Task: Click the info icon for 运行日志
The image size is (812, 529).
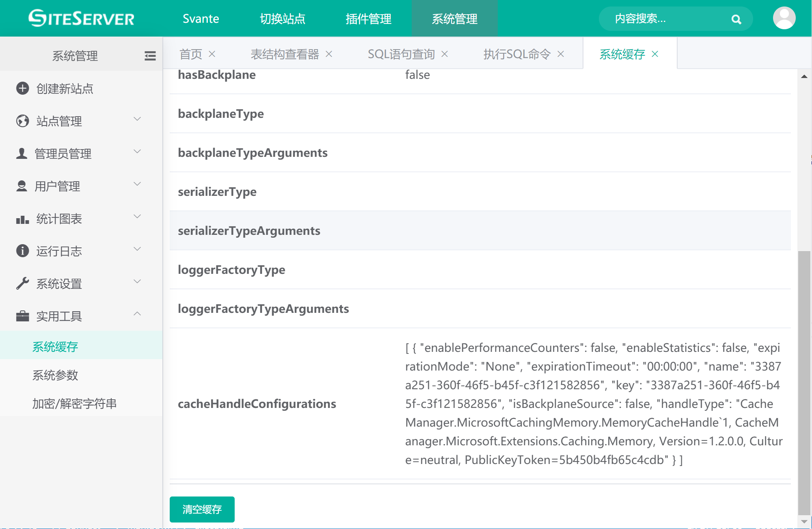Action: [x=22, y=251]
